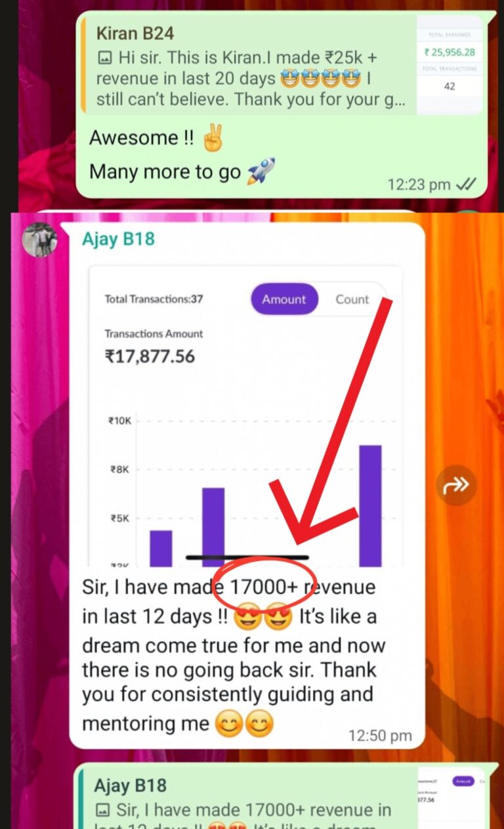Tap the forward arrow icon beside Ajay's message

point(456,485)
